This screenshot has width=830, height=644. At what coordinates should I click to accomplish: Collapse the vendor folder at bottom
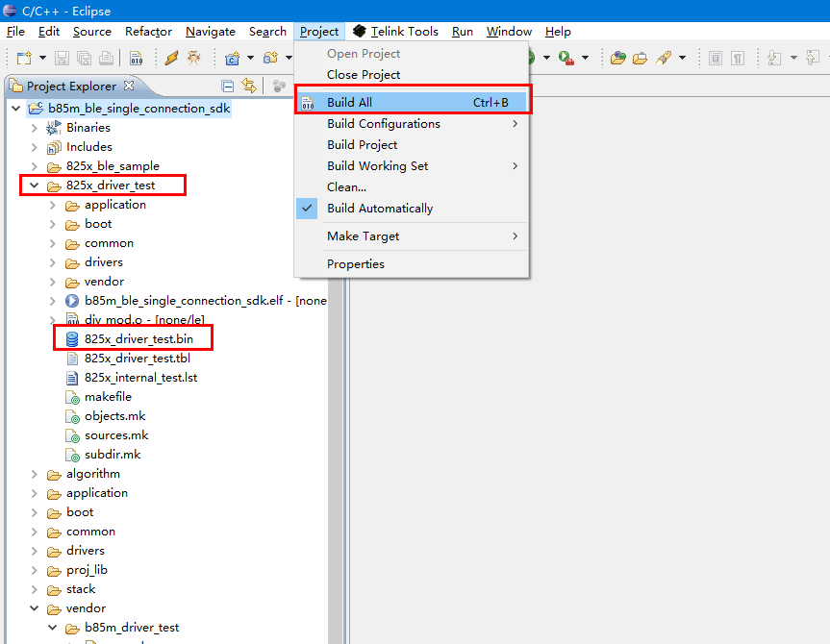coord(35,608)
